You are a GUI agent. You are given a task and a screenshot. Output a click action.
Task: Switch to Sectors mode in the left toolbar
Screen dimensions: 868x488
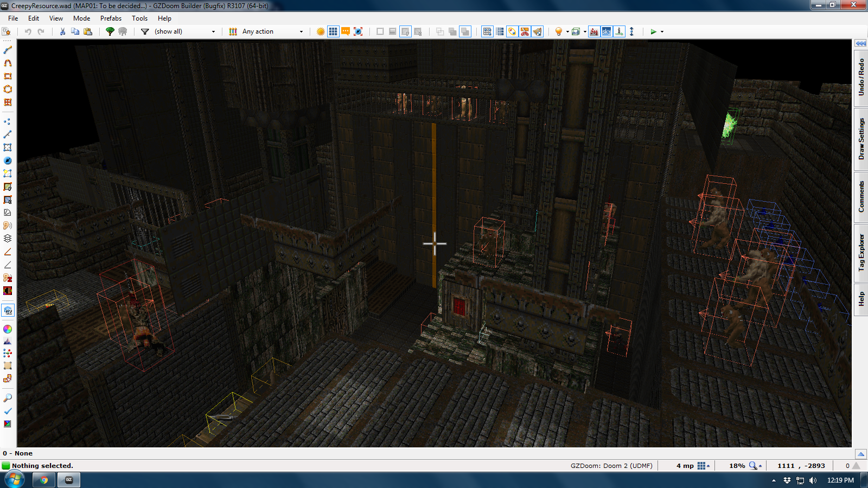8,147
